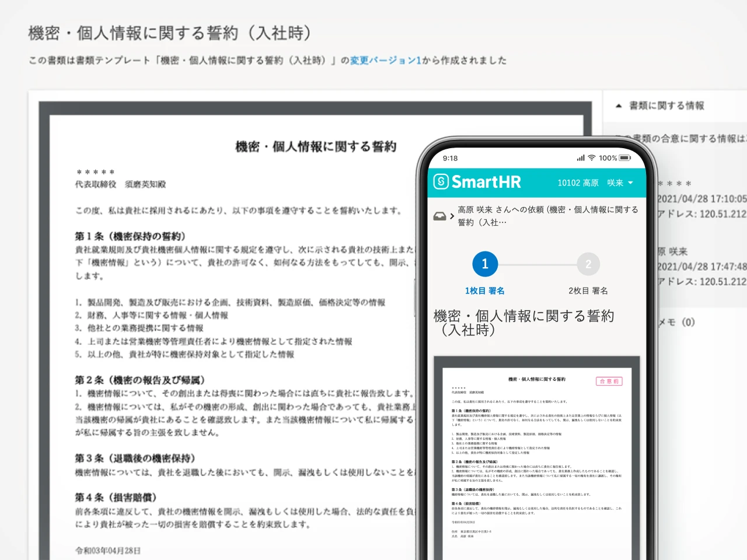Click the breadcrumb chevron next to the tray icon

pyautogui.click(x=452, y=216)
